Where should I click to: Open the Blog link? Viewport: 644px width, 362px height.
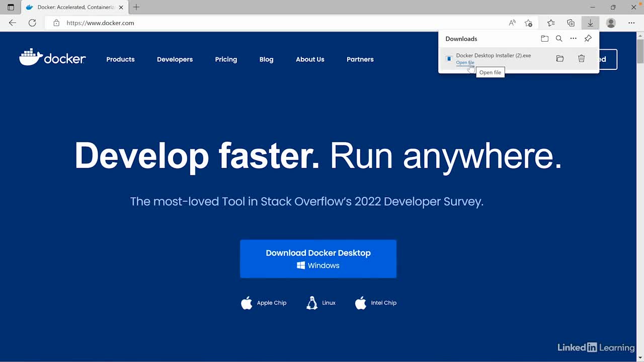click(266, 59)
